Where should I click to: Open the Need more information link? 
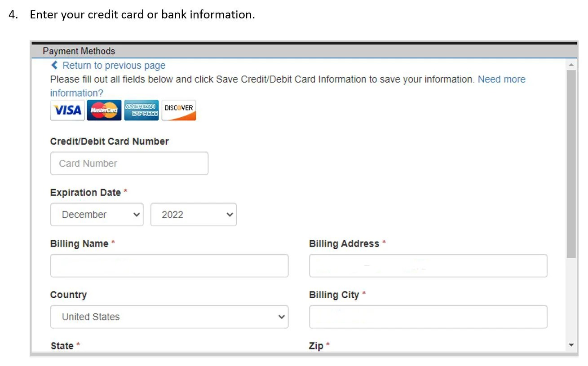501,79
